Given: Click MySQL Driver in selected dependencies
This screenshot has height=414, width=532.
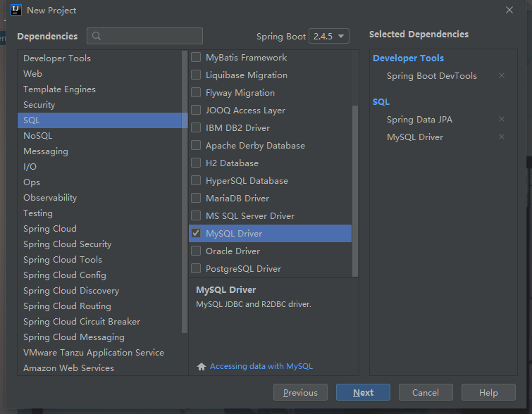Looking at the screenshot, I should [415, 137].
